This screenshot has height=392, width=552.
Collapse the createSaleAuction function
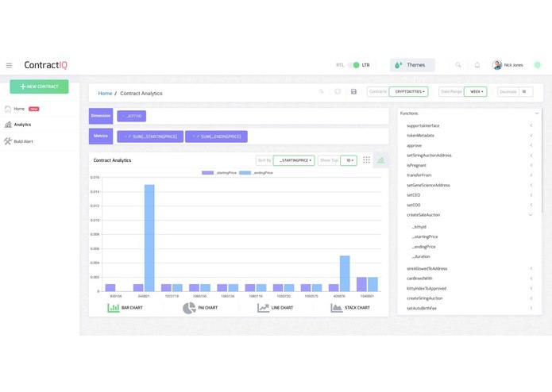click(531, 215)
